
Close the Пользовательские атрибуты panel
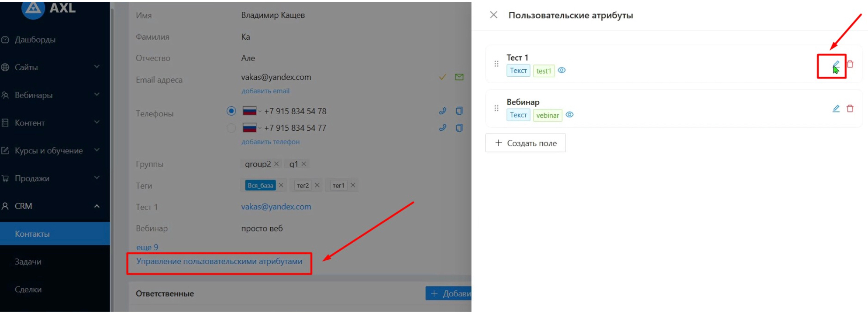pyautogui.click(x=493, y=15)
